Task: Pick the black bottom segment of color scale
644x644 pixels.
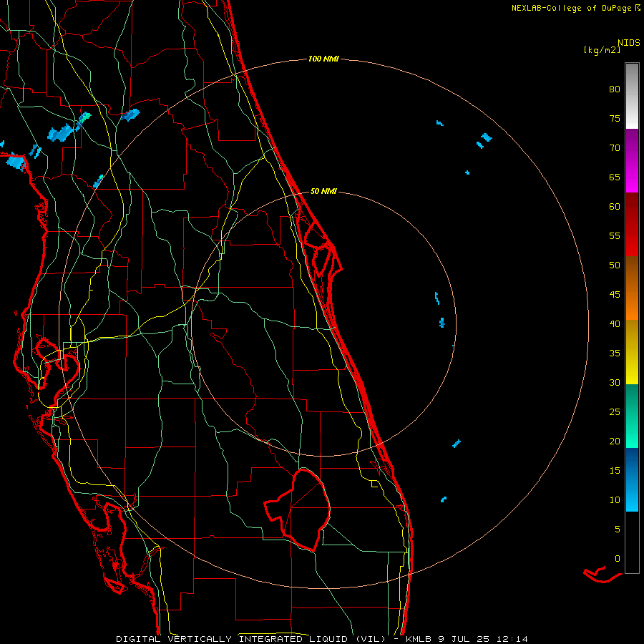Action: 632,542
